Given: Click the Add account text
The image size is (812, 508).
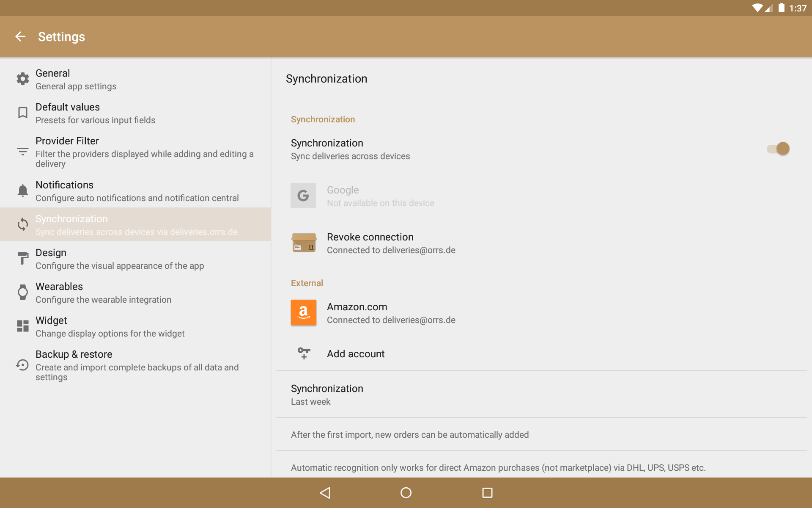Looking at the screenshot, I should [356, 354].
